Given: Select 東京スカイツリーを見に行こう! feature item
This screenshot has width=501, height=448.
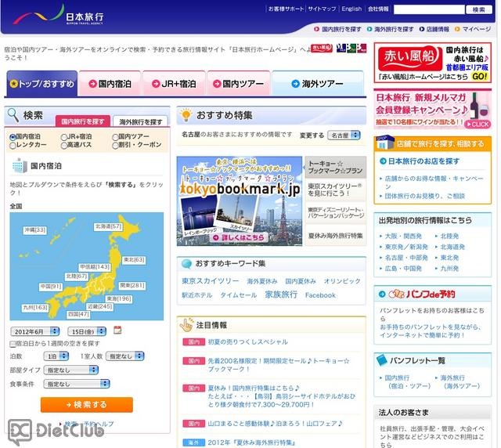Looking at the screenshot, I should coord(336,190).
